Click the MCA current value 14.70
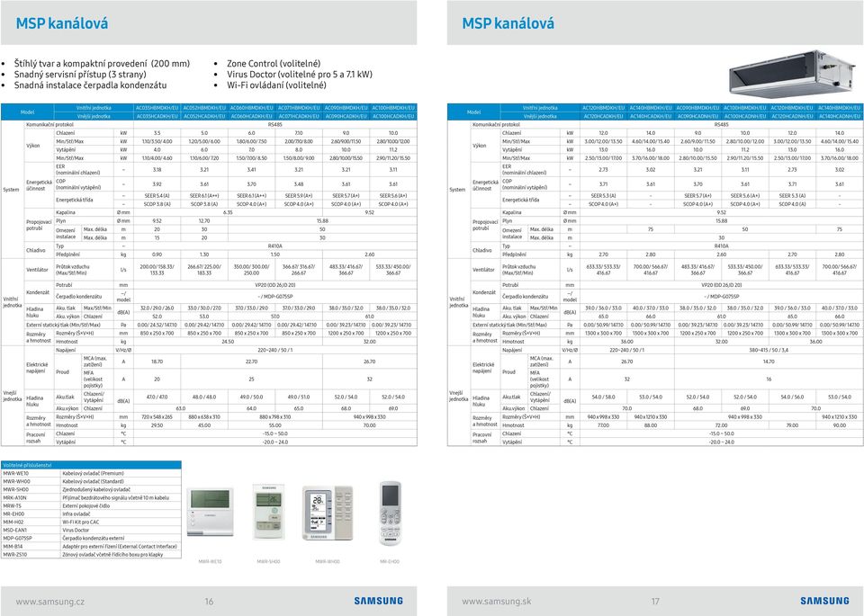This screenshot has height=616, width=864. point(769,362)
